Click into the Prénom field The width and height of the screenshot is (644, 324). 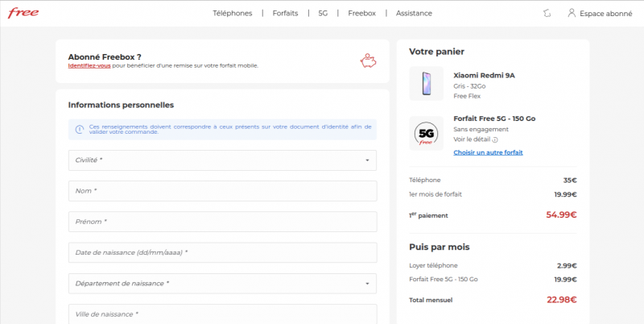pos(222,222)
